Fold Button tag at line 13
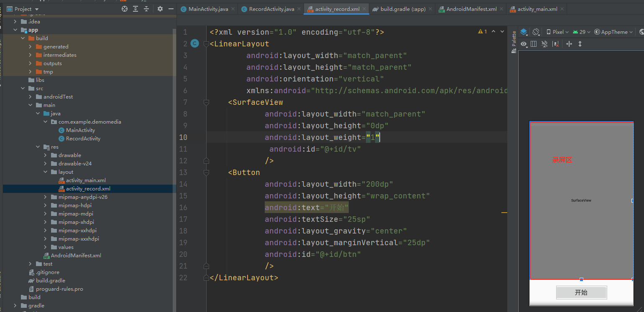 206,172
